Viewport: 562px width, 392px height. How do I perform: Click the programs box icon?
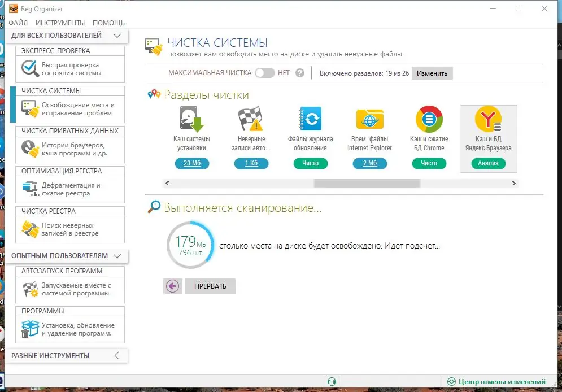pos(30,329)
